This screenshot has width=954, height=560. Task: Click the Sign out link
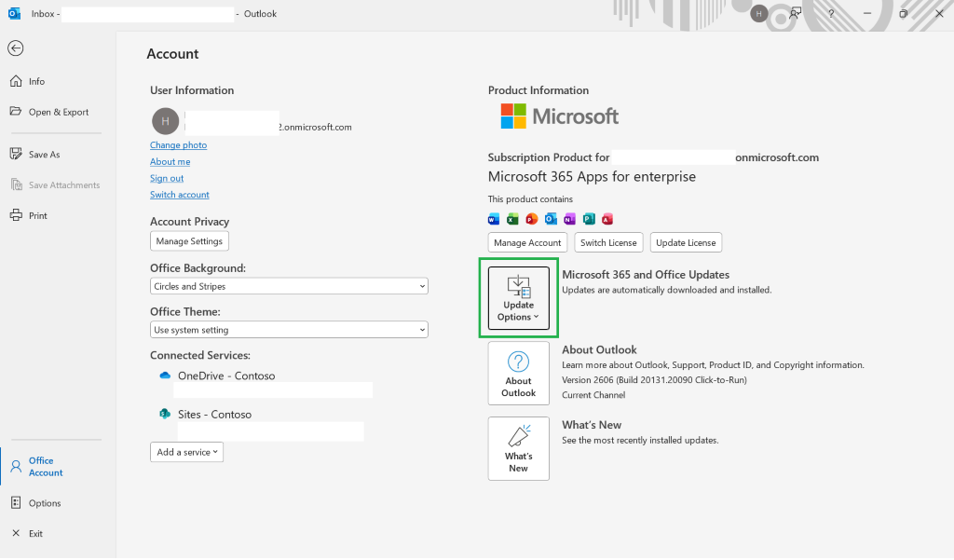[167, 178]
